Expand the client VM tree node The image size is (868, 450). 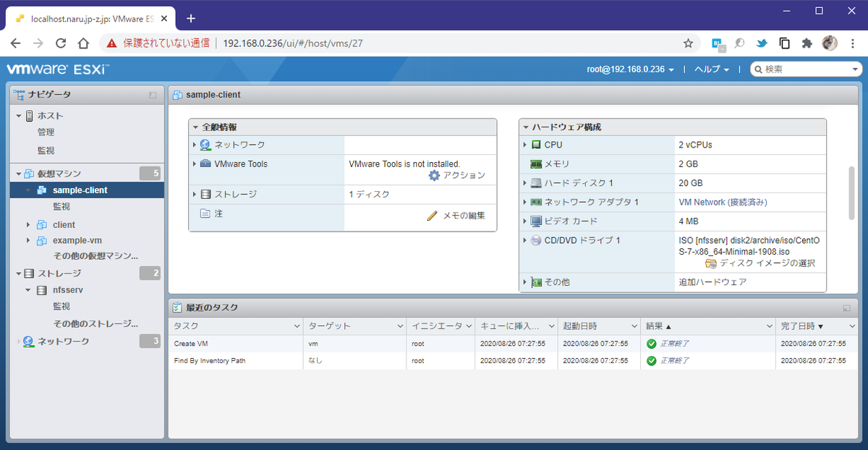[28, 225]
